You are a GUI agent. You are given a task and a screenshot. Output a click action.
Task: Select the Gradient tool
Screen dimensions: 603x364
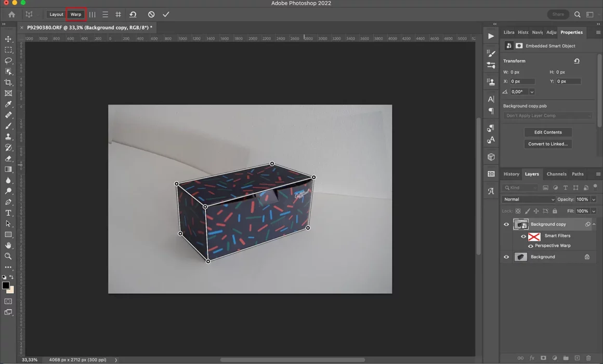click(8, 169)
